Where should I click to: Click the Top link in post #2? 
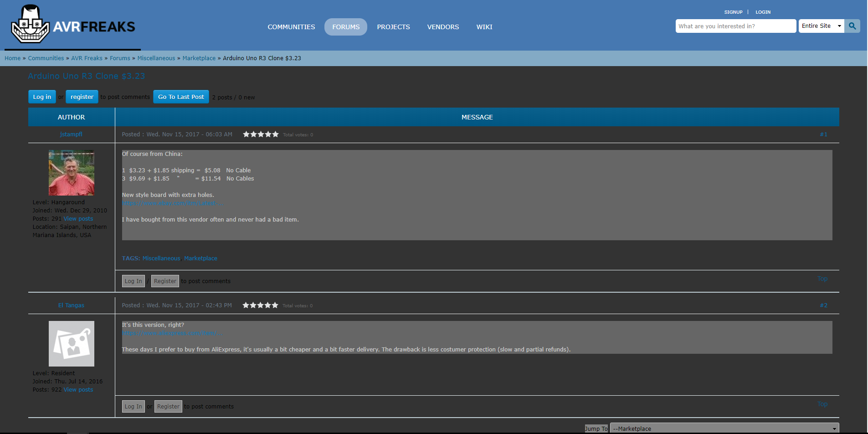pyautogui.click(x=822, y=404)
